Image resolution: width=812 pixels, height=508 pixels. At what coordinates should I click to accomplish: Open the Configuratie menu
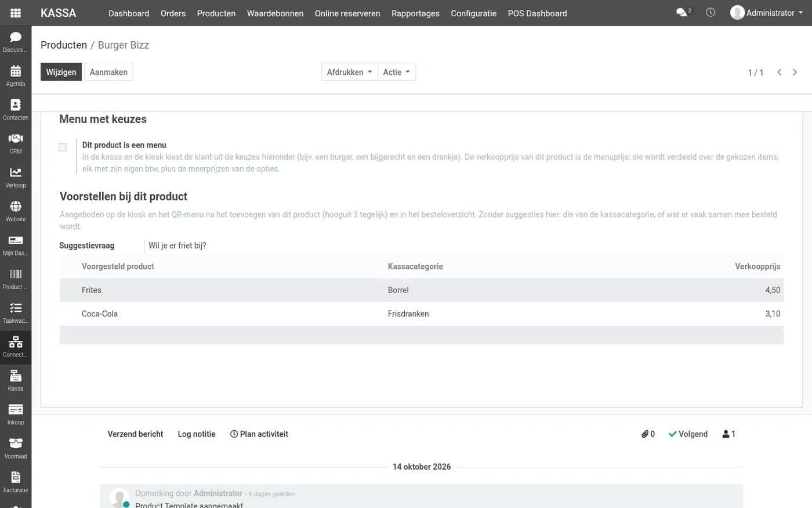tap(474, 13)
